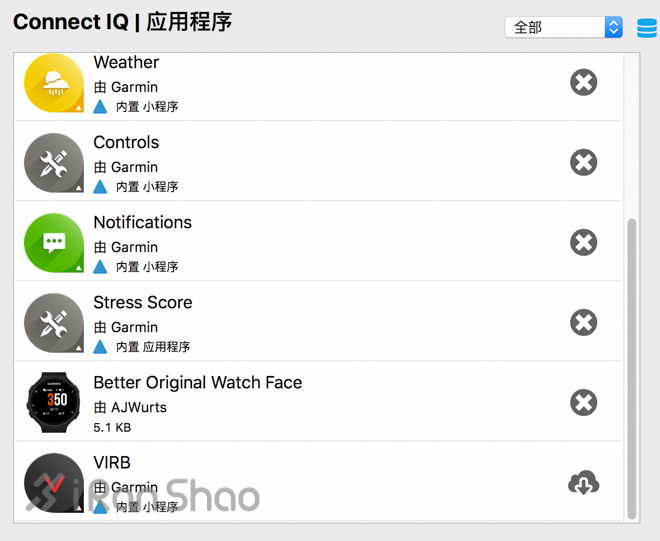Click the blue storage database icon
Screen dimensions: 660x541
(647, 28)
